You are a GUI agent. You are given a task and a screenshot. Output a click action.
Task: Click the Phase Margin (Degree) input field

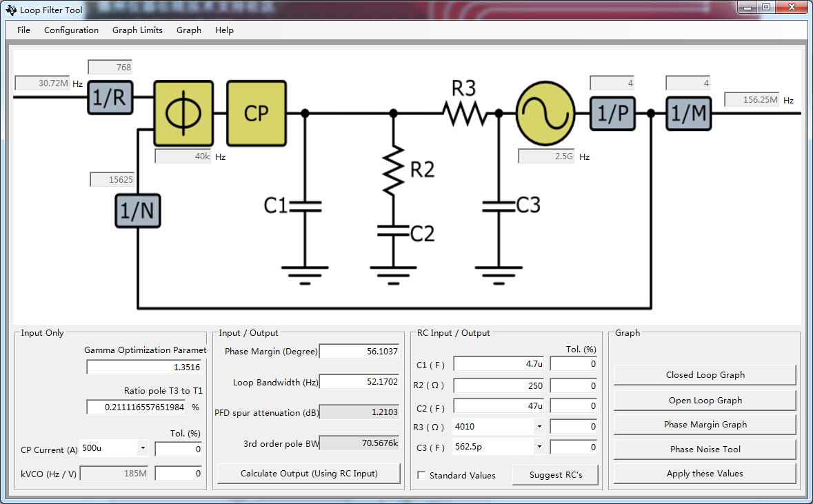(x=359, y=352)
